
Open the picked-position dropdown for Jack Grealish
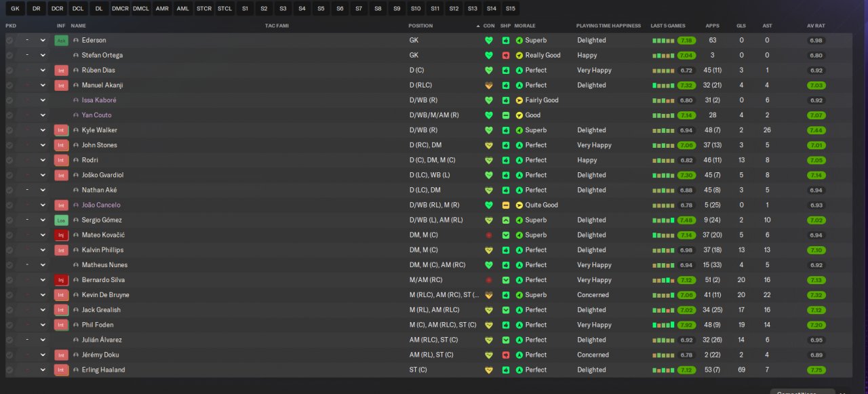pyautogui.click(x=43, y=310)
